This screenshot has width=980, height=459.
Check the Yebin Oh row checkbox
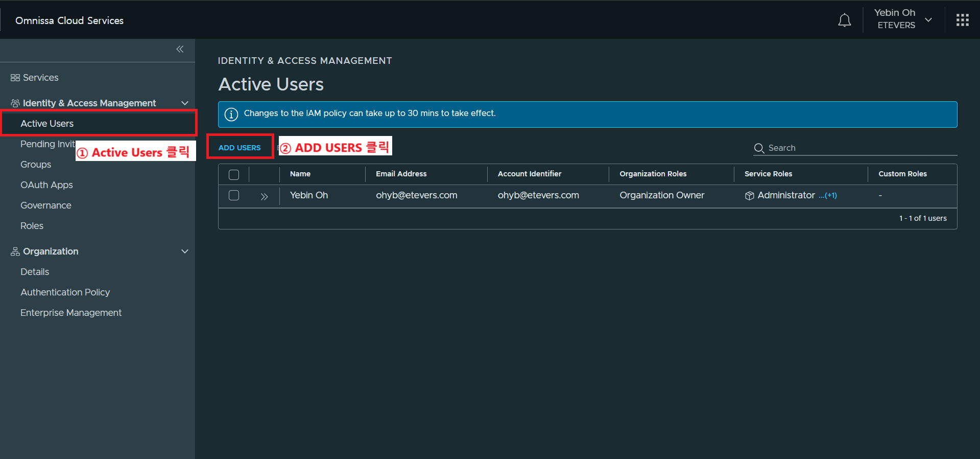click(x=234, y=195)
